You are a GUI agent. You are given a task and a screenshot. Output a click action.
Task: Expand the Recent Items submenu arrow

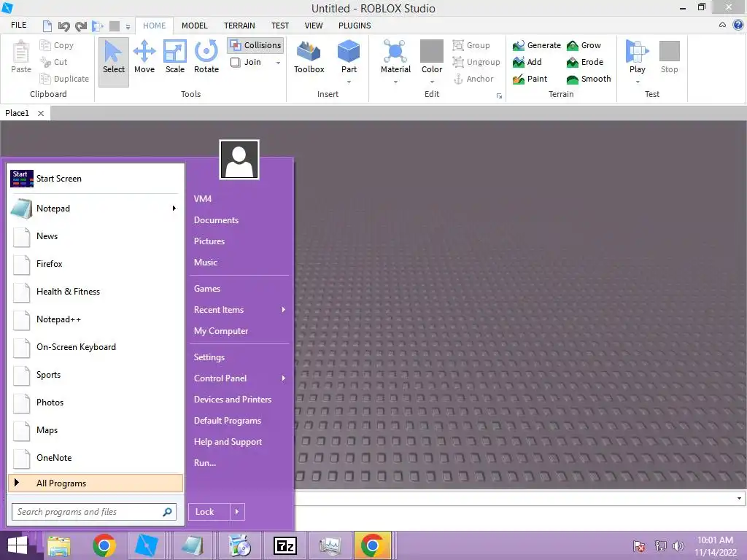pyautogui.click(x=284, y=309)
